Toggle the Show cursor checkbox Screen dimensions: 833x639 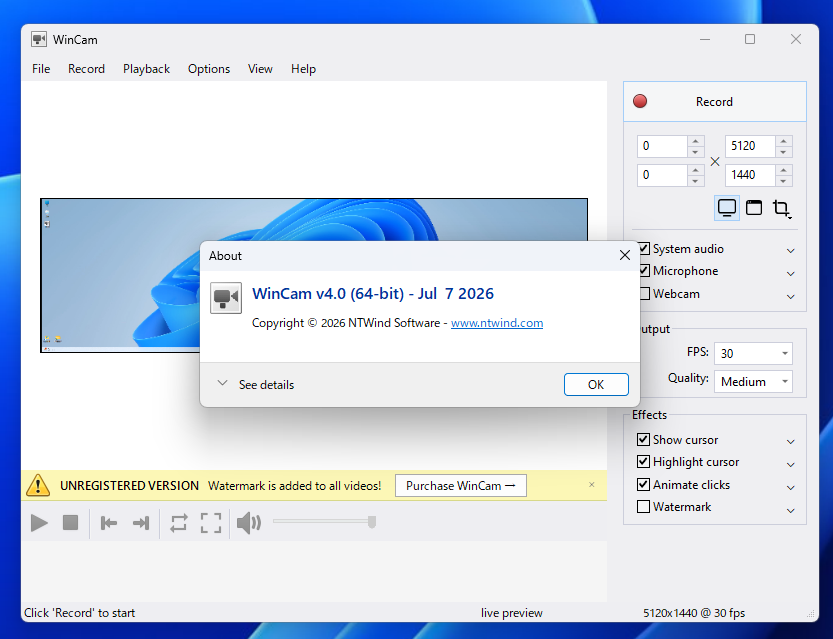coord(643,440)
